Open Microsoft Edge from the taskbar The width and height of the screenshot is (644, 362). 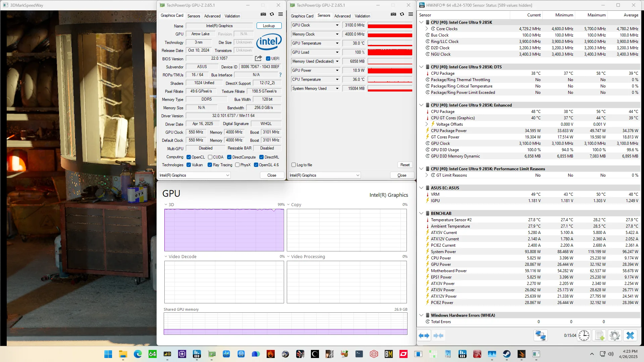pyautogui.click(x=138, y=354)
